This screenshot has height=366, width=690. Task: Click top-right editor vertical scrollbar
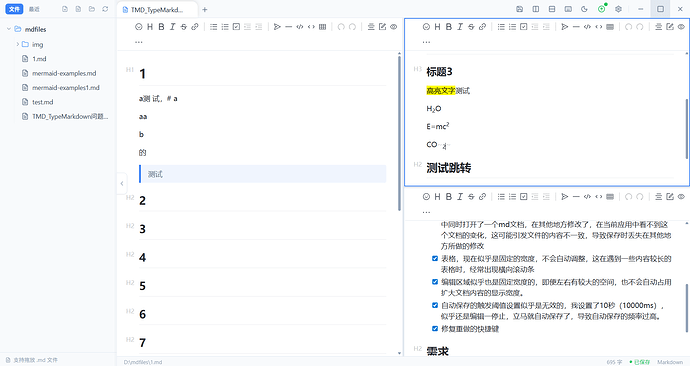(x=687, y=128)
